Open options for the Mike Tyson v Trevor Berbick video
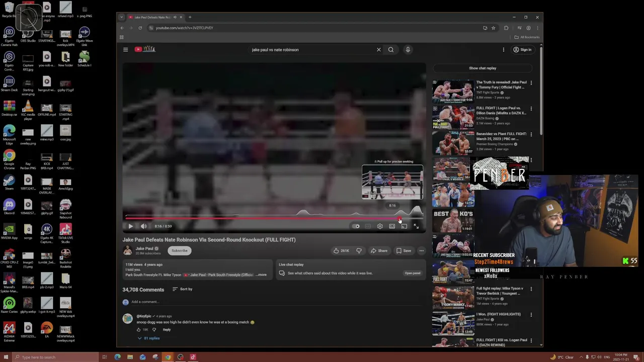This screenshot has height=362, width=644. [x=531, y=289]
